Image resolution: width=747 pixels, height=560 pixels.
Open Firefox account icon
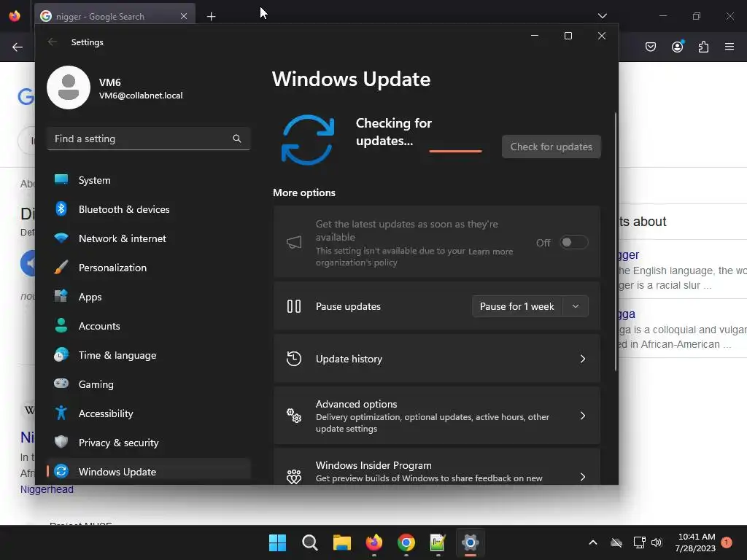click(678, 47)
